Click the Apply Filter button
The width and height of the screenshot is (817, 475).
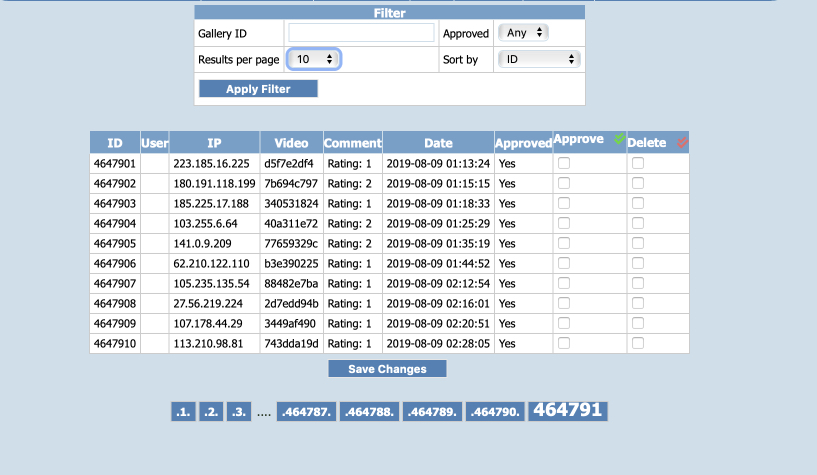pyautogui.click(x=258, y=89)
